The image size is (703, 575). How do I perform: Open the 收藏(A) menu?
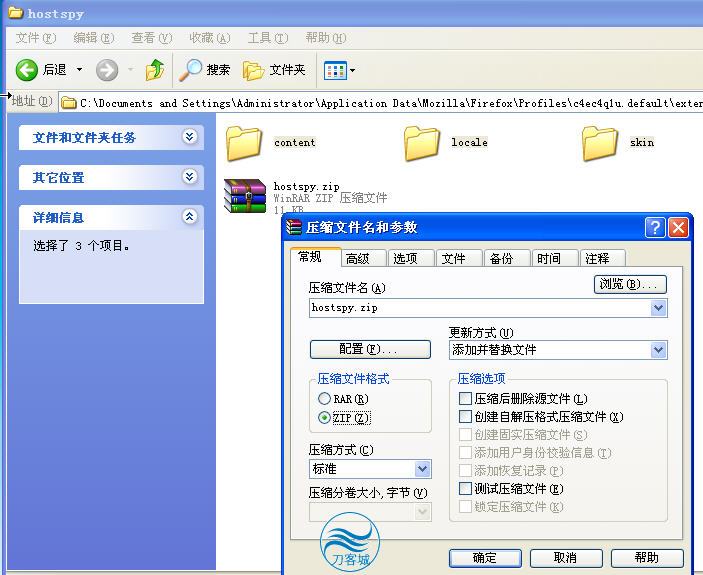coord(209,38)
